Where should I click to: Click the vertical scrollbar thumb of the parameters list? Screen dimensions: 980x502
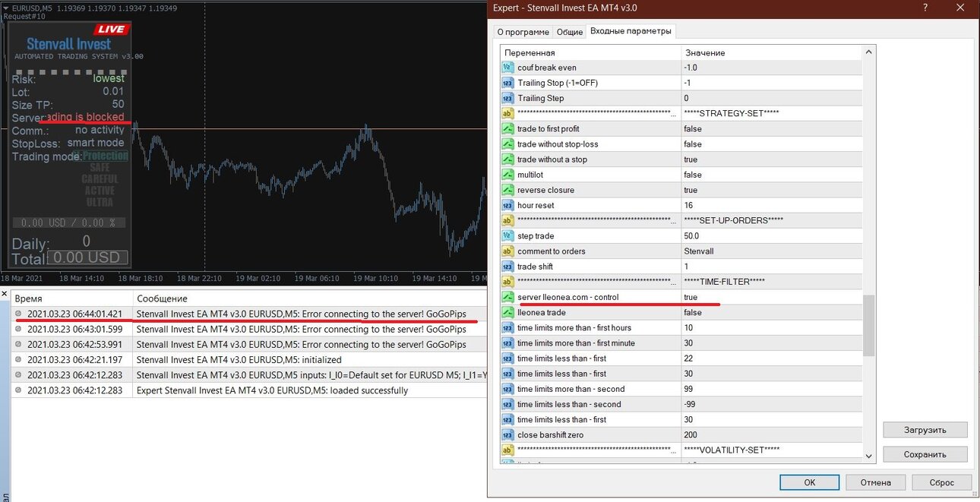pos(869,326)
